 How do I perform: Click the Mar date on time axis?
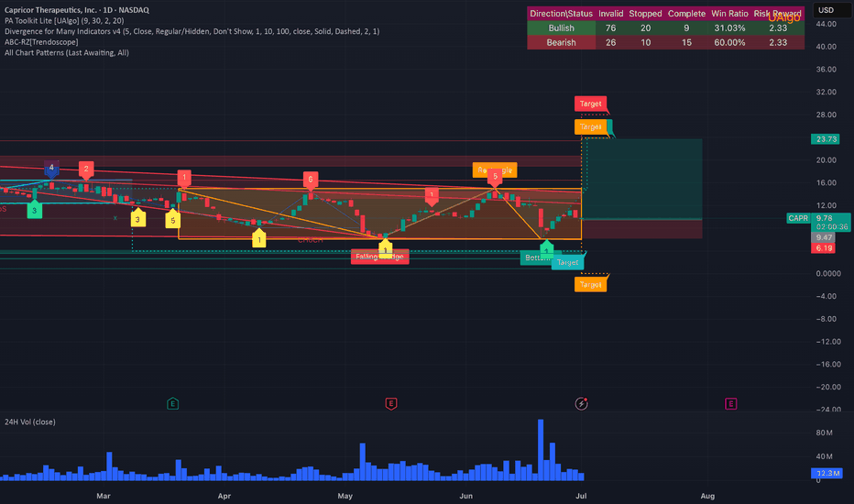pyautogui.click(x=104, y=496)
